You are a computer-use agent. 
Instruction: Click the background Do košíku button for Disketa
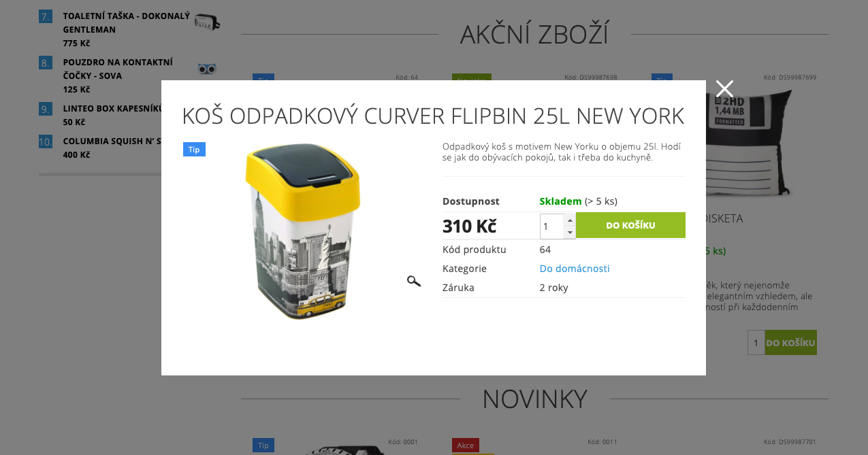point(790,343)
